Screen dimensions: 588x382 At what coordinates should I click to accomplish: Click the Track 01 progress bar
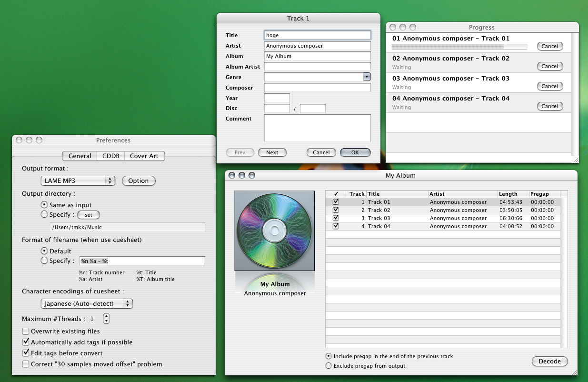pos(459,47)
